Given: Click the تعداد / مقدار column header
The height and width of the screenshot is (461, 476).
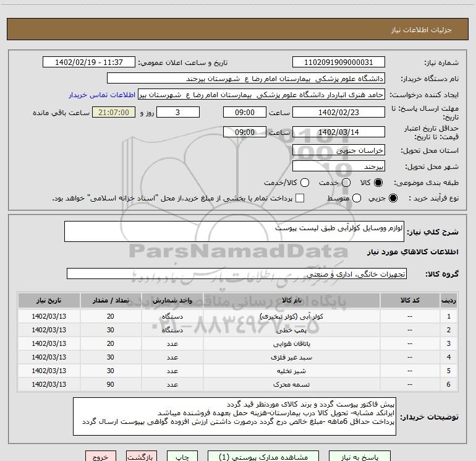Looking at the screenshot, I should [111, 300].
